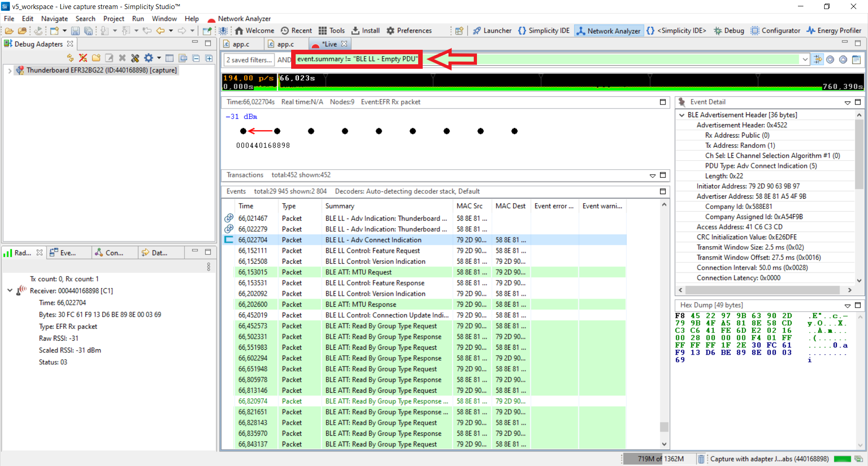Click the refresh adapters icon in Debug Adapters
This screenshot has width=868, height=466.
tap(70, 58)
